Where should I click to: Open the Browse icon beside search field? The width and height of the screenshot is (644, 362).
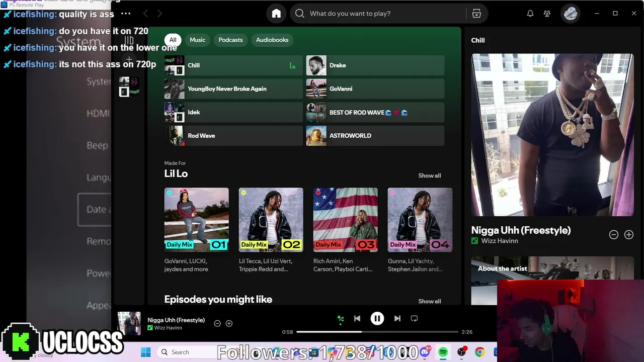pos(476,14)
